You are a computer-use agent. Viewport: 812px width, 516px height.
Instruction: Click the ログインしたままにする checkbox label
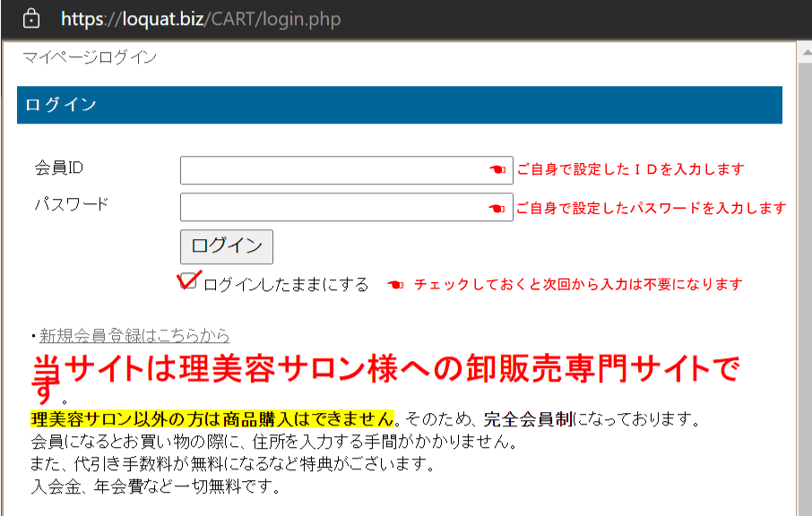coord(286,285)
